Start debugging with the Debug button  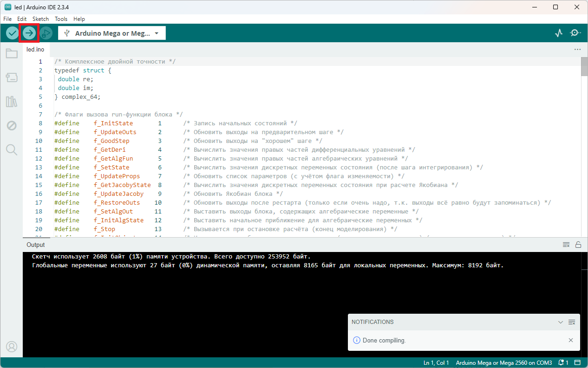click(46, 33)
